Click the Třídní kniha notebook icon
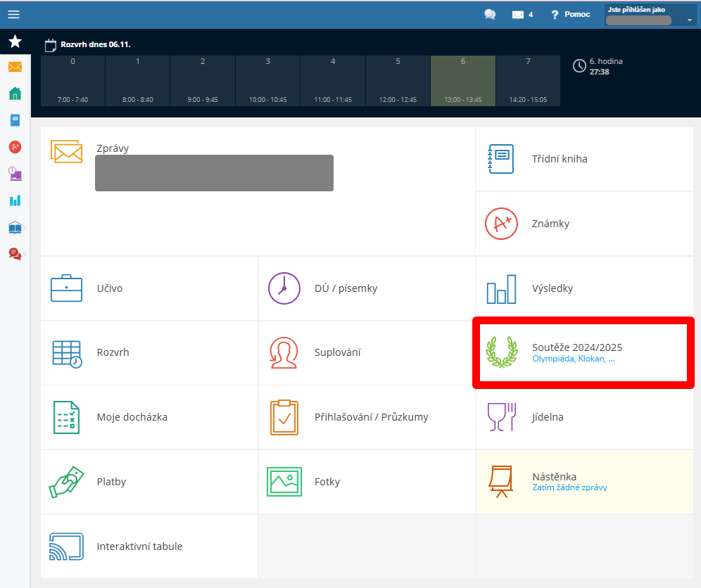701x588 pixels. (500, 159)
